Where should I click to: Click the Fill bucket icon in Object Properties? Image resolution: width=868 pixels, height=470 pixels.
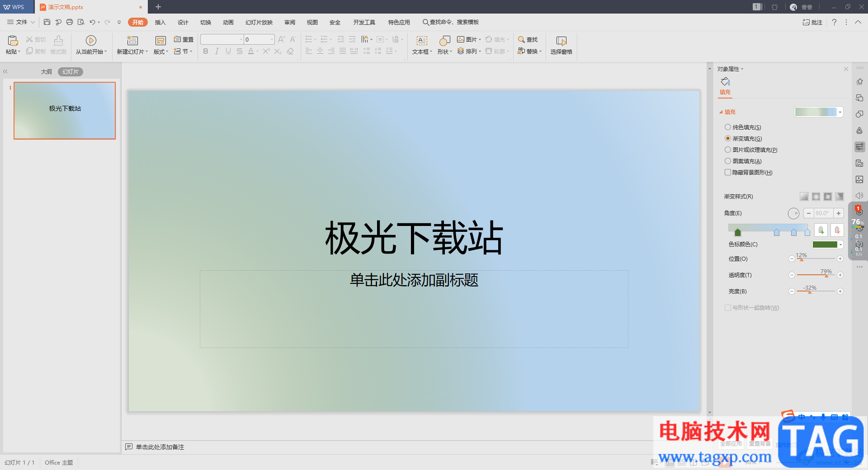point(725,81)
